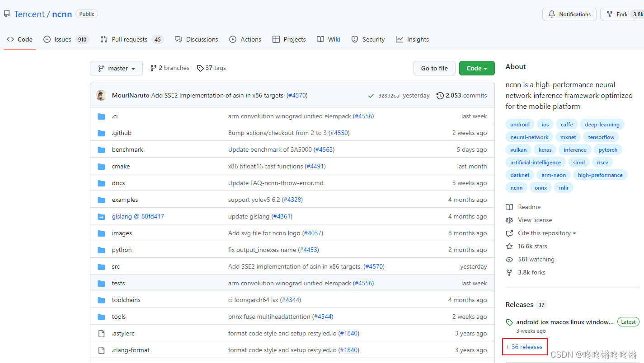
Task: Click the Go to file button
Action: pos(434,68)
